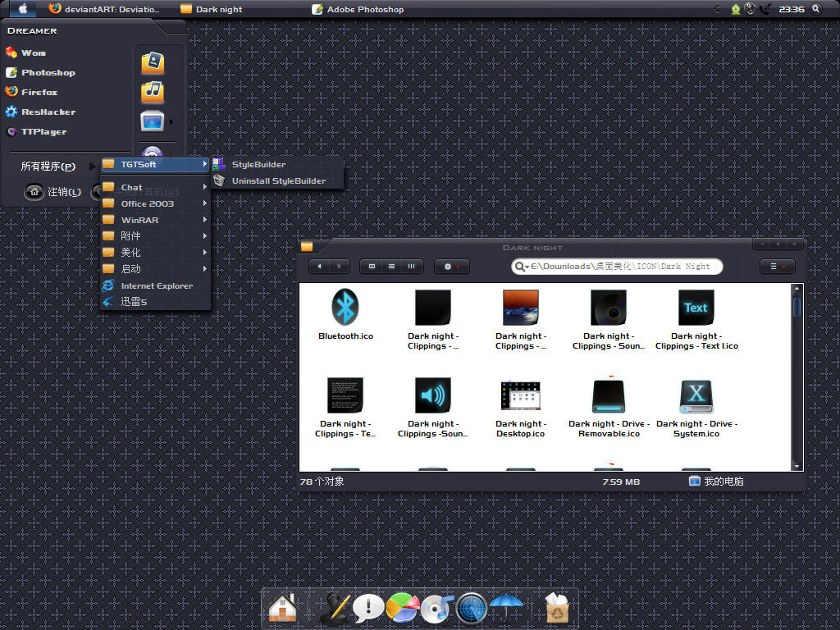Open search dropdown in address bar
This screenshot has height=630, width=840.
point(521,267)
